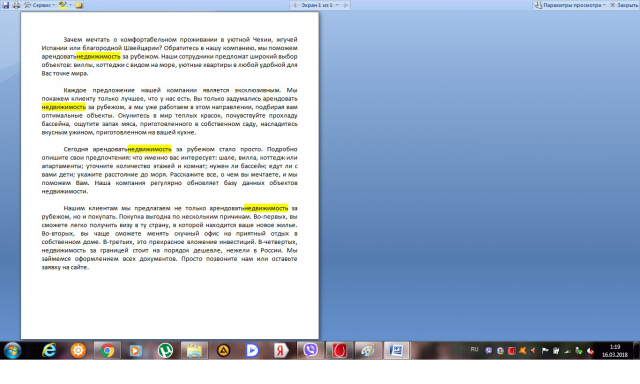Click the Action Center flag tray icon
The image size is (640, 384).
click(x=545, y=351)
